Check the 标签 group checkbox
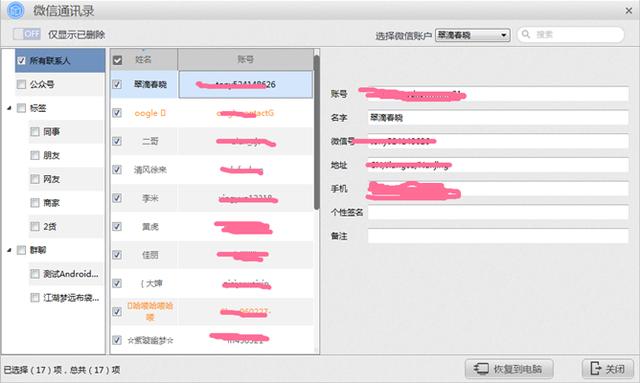 (21, 108)
